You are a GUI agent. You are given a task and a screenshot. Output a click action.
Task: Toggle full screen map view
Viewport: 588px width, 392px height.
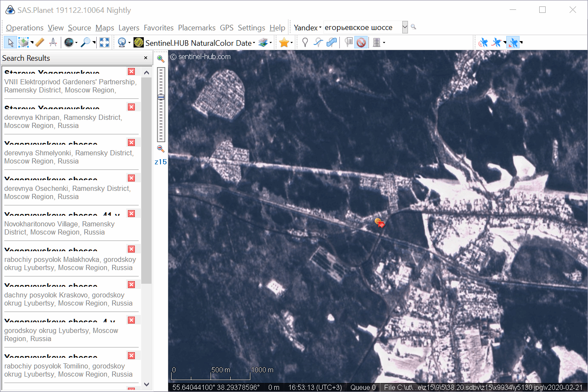tap(104, 42)
